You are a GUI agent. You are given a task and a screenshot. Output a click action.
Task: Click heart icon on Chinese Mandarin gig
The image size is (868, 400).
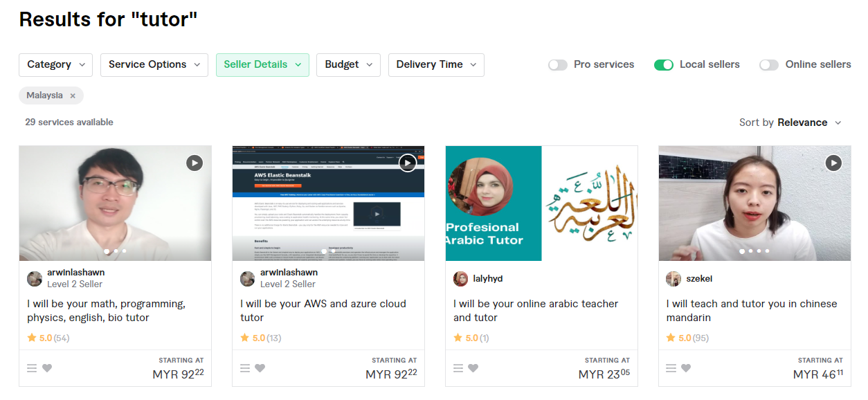click(x=686, y=368)
